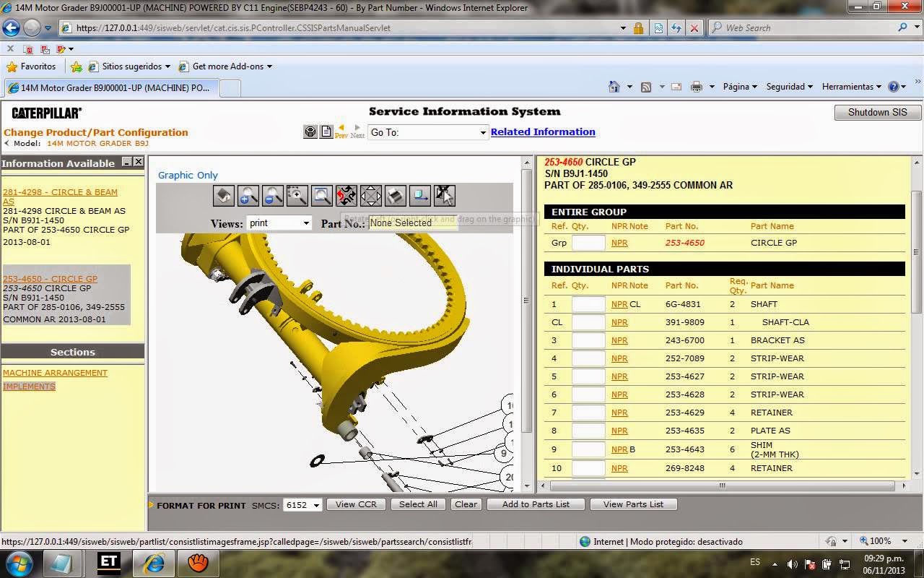Click the browser help question mark icon
The height and width of the screenshot is (578, 924).
pos(893,87)
